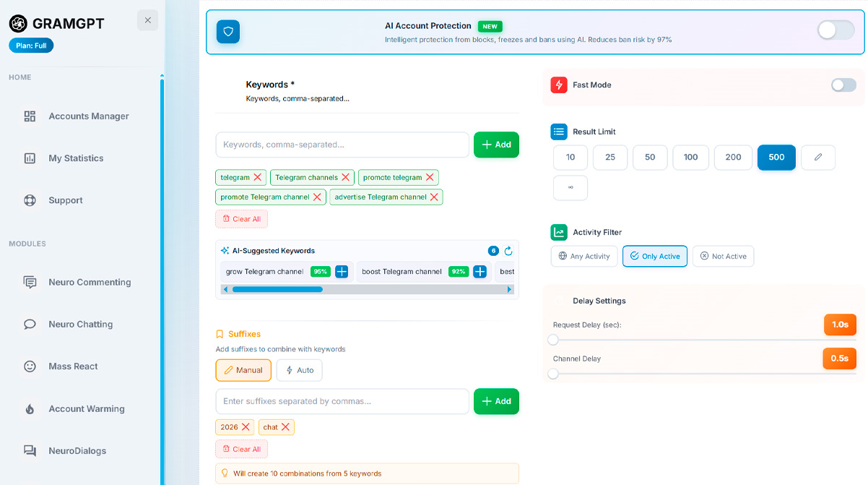The height and width of the screenshot is (485, 868).
Task: Open the Neuro Chatting module
Action: click(80, 324)
